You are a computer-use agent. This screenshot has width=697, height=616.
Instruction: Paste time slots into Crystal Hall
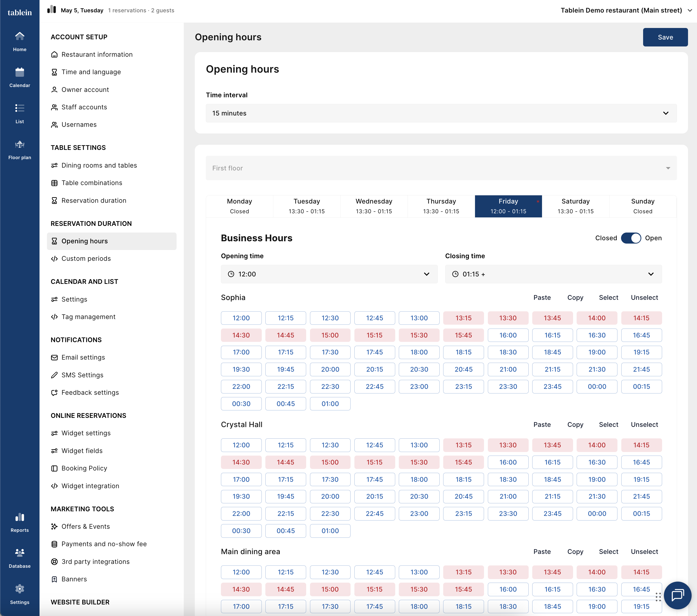click(x=542, y=425)
